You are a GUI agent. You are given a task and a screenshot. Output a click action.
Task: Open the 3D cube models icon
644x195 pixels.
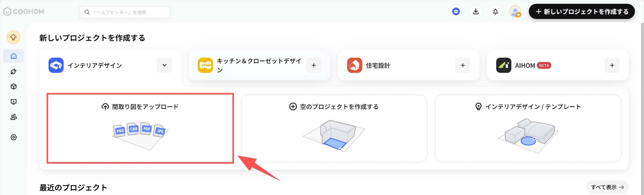click(x=14, y=86)
